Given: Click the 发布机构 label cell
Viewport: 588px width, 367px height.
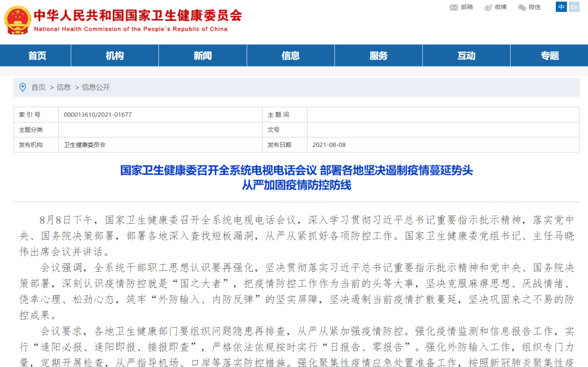Looking at the screenshot, I should (x=36, y=145).
